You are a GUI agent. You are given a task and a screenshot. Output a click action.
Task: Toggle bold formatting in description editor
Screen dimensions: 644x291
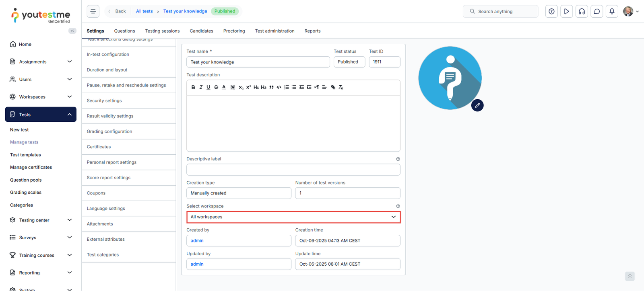(193, 87)
